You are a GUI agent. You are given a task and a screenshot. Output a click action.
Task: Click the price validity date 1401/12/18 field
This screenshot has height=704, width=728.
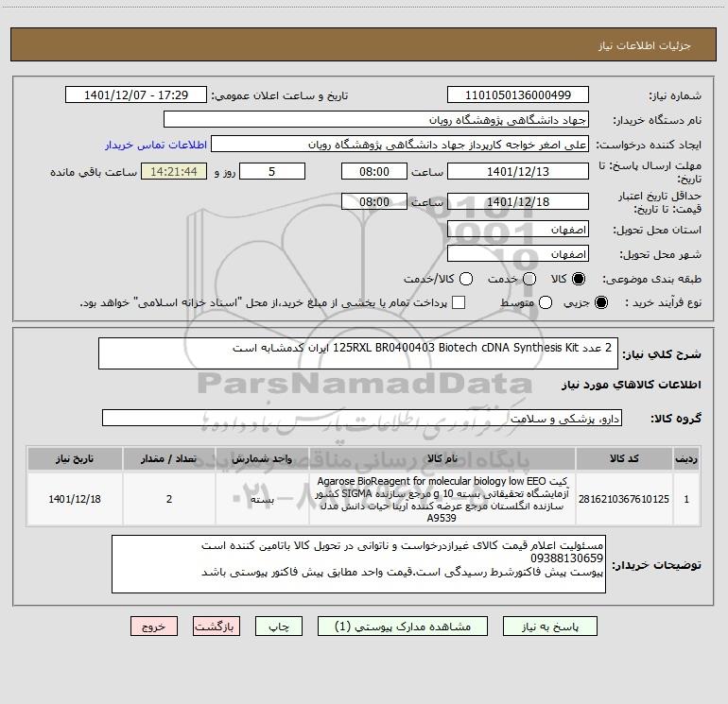click(x=518, y=202)
